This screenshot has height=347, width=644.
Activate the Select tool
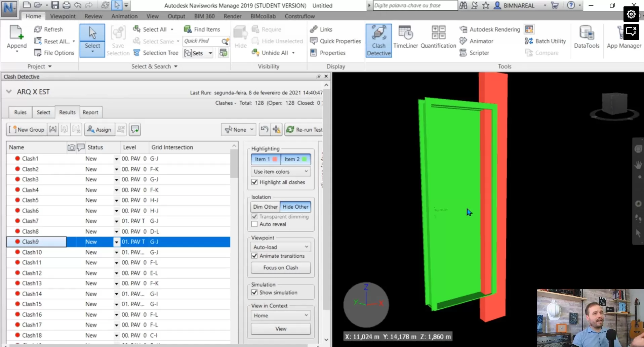[92, 40]
